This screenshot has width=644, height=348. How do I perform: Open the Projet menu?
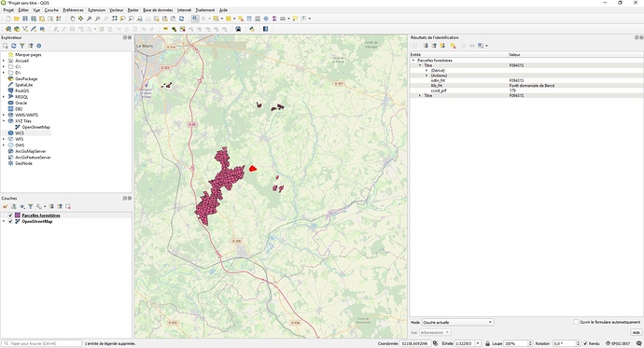coord(8,10)
